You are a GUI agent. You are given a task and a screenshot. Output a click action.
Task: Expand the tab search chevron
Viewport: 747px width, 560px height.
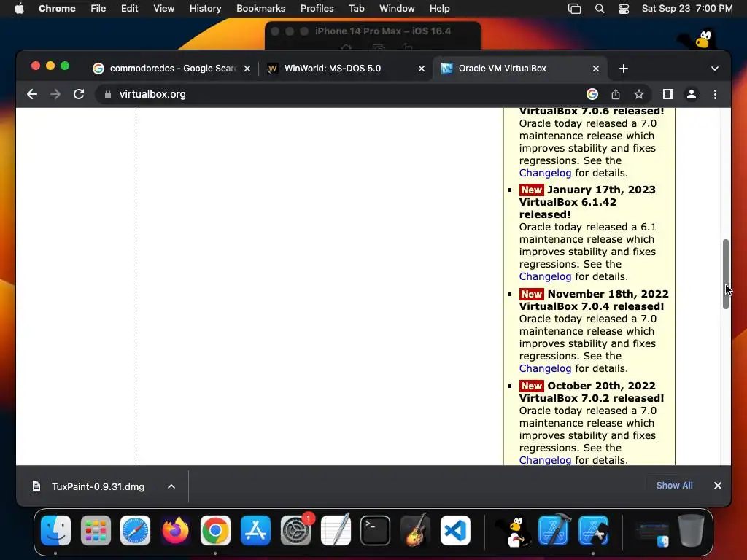715,69
